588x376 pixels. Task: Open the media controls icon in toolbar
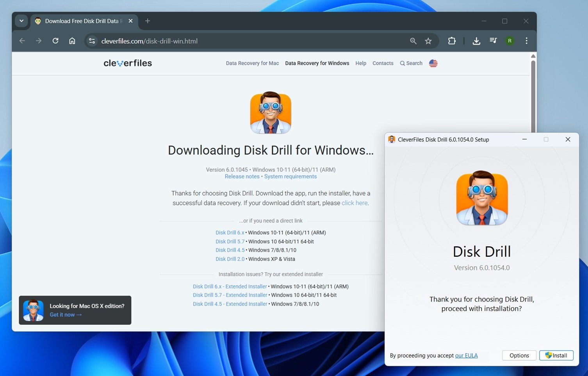coord(493,41)
